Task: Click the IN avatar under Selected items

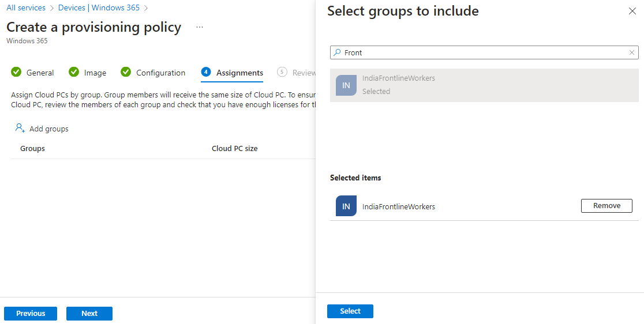Action: (x=346, y=206)
